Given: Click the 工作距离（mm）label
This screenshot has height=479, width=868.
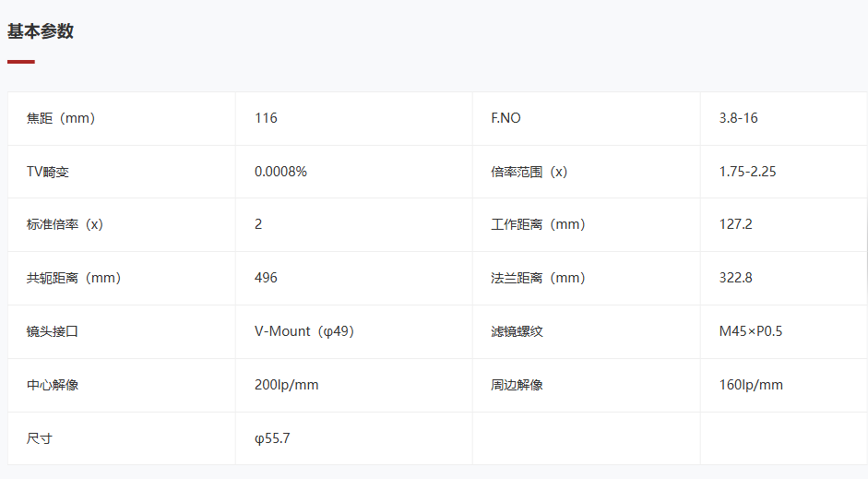Looking at the screenshot, I should [539, 224].
